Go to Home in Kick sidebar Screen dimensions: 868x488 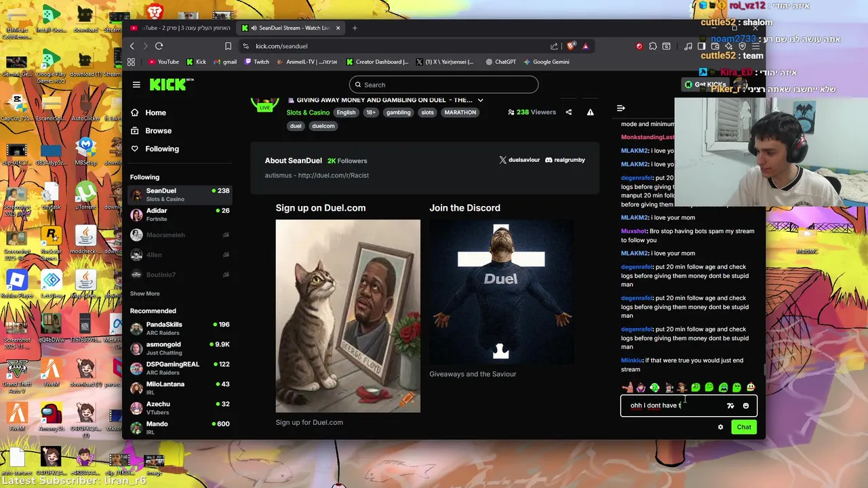149,113
